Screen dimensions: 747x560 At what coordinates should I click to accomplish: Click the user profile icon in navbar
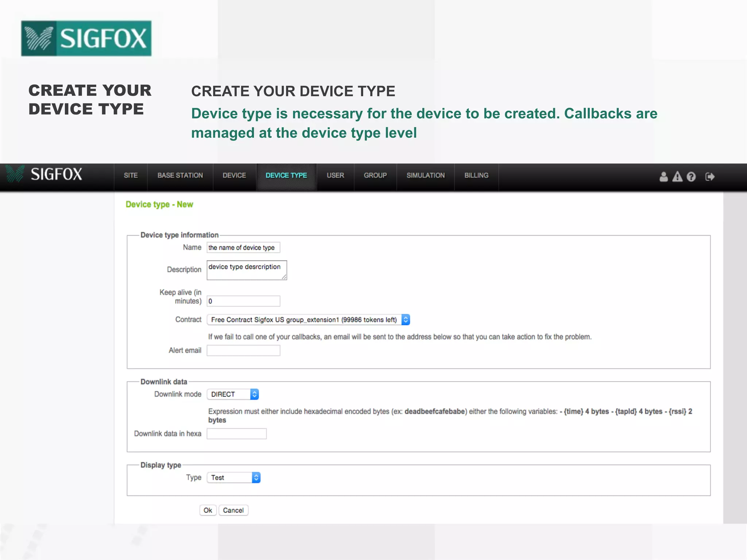[x=663, y=177]
